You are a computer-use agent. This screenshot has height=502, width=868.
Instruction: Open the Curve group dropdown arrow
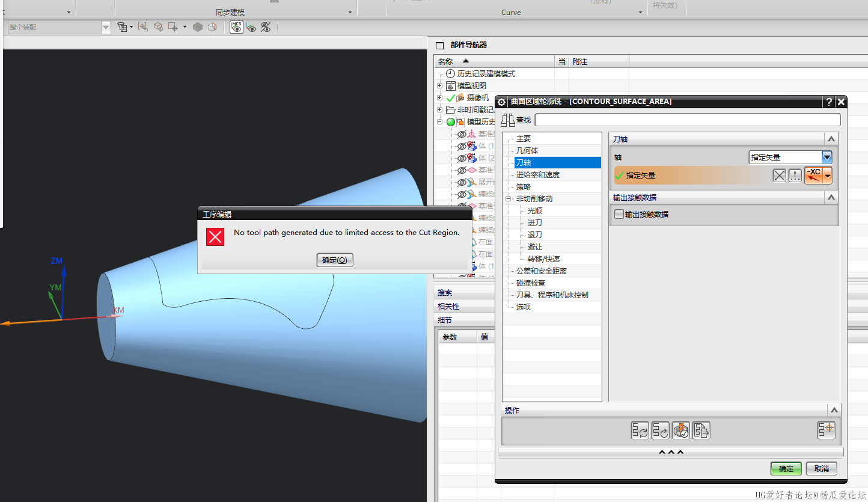[x=640, y=13]
